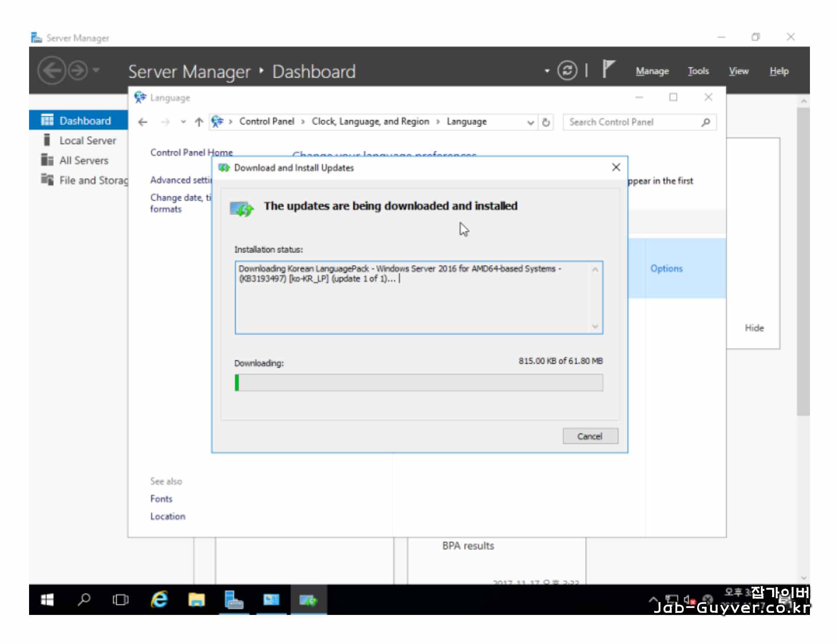
Task: Open the recent locations dropdown arrow
Action: coord(183,122)
